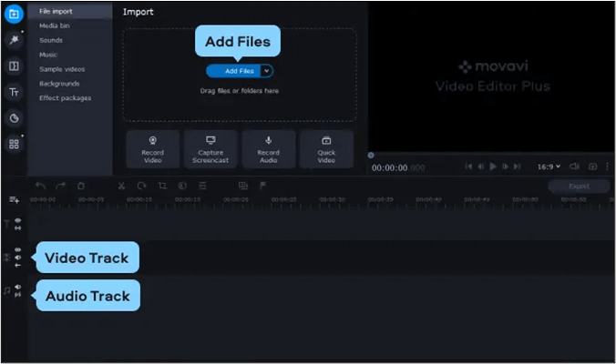Click the trash Delete icon
This screenshot has width=616, height=364.
tap(80, 186)
